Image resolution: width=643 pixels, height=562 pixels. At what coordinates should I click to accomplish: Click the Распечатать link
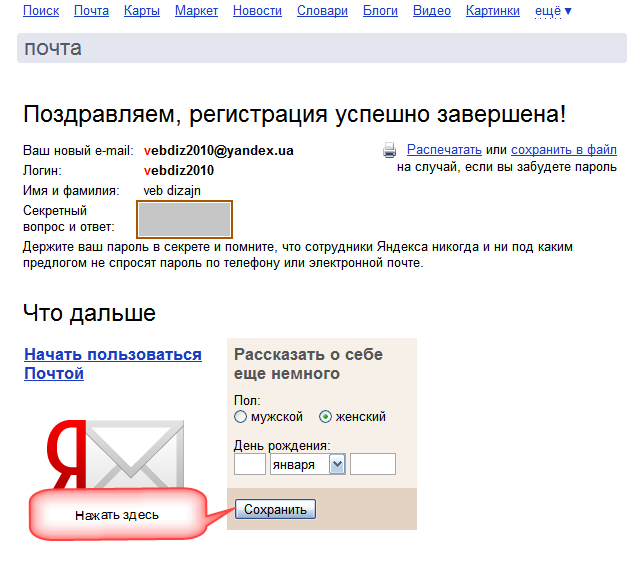(444, 150)
